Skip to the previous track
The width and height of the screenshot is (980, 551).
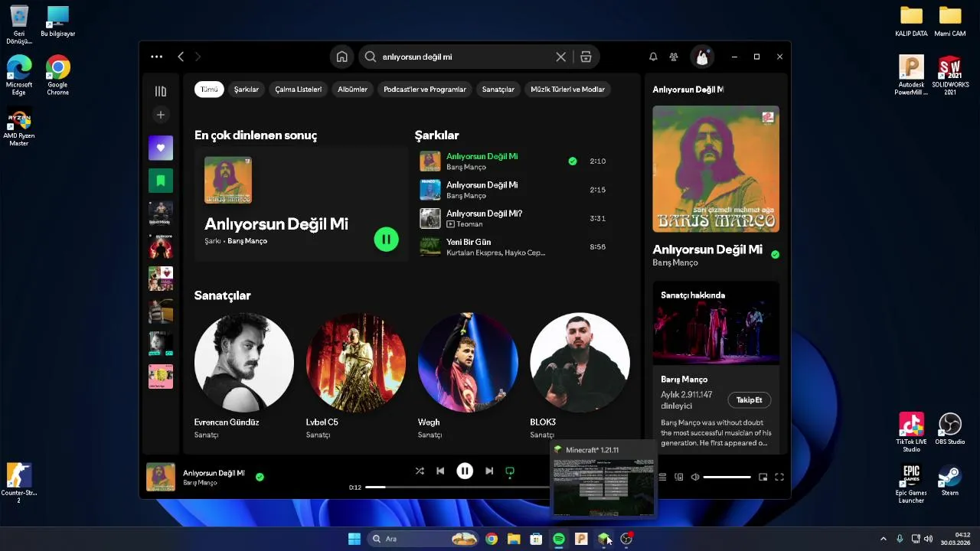(x=440, y=471)
